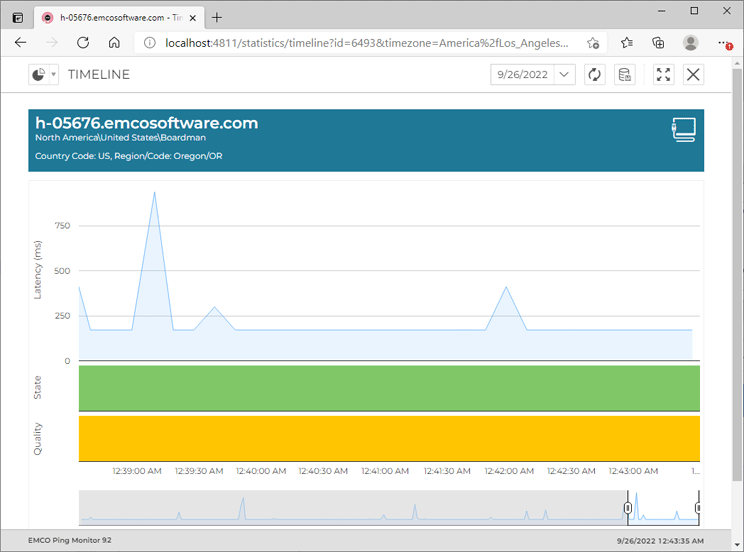Click the 9/26/2022 date field
Image resolution: width=744 pixels, height=552 pixels.
pos(522,75)
